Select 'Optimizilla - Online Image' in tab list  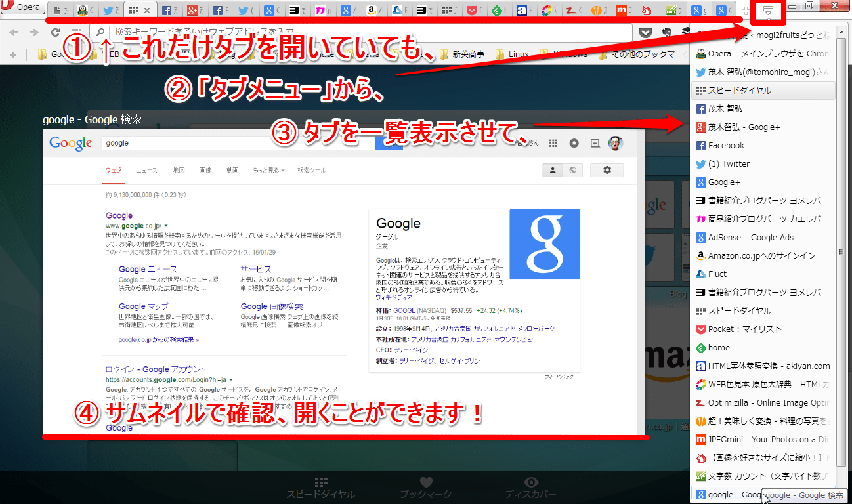763,403
